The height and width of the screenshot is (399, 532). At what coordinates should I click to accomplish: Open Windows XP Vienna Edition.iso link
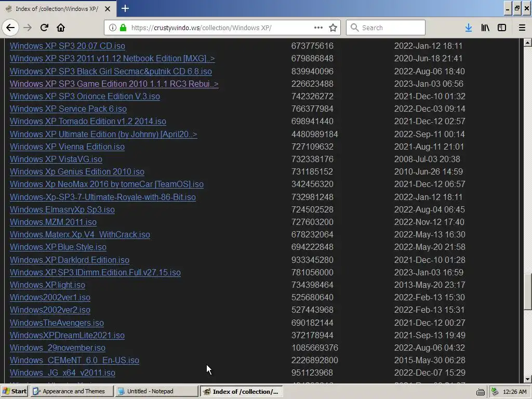pos(67,147)
